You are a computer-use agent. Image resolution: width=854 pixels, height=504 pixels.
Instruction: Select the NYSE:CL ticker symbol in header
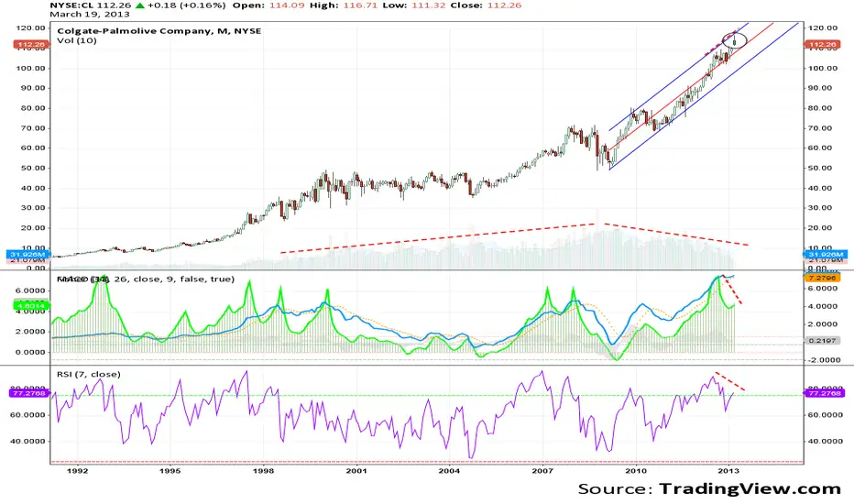click(71, 5)
